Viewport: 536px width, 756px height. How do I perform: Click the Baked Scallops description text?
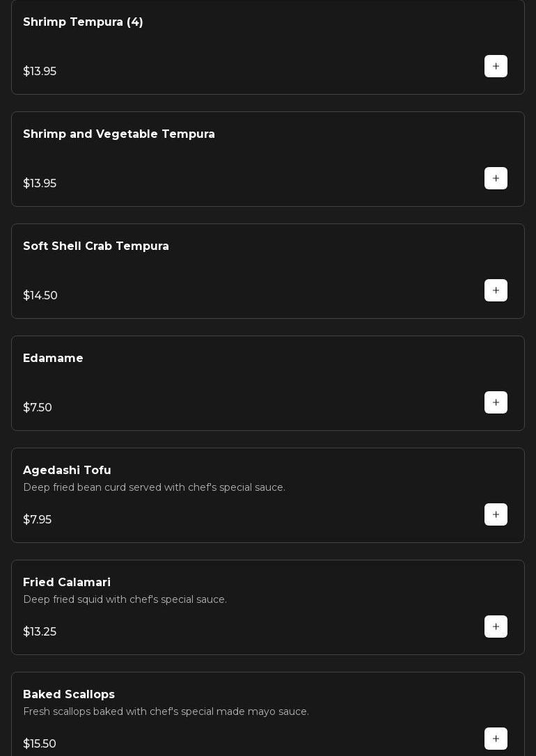pyautogui.click(x=166, y=711)
